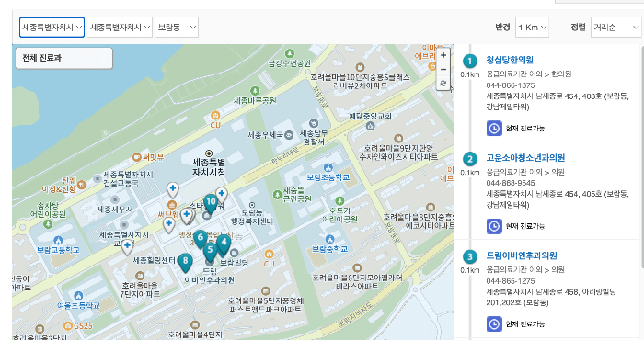
Task: Click 새솔뜰 근린공원 park icon
Action: point(278,195)
